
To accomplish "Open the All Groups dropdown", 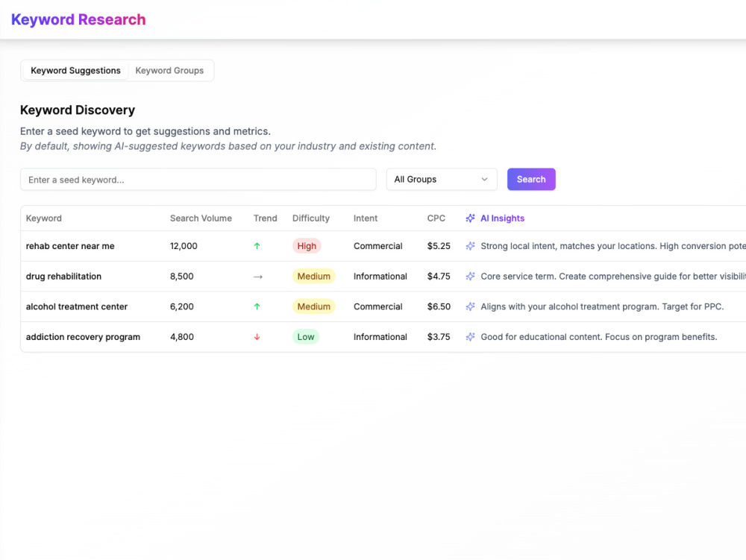I will click(x=442, y=179).
